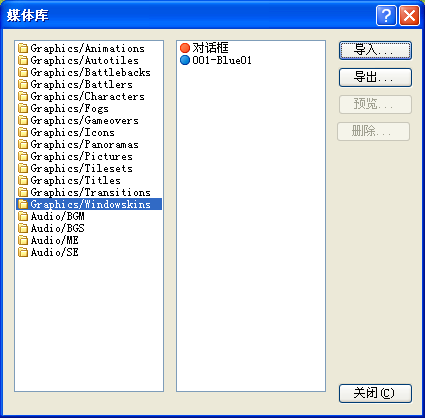
Task: Click the folder icon beside Audio/ME
Action: click(x=23, y=240)
